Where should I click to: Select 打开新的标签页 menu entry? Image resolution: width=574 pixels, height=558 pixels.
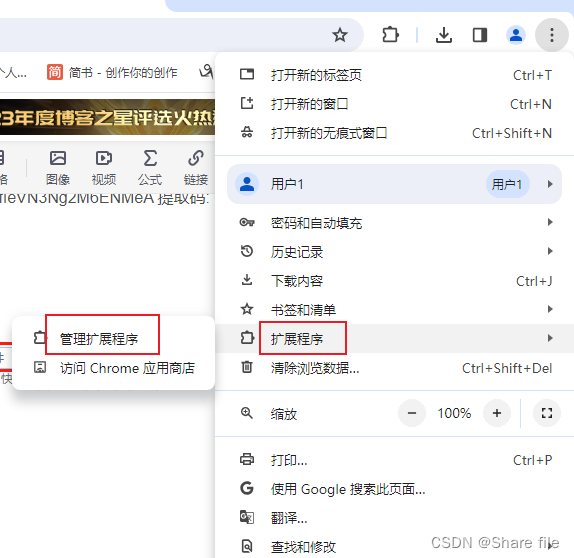pos(395,75)
